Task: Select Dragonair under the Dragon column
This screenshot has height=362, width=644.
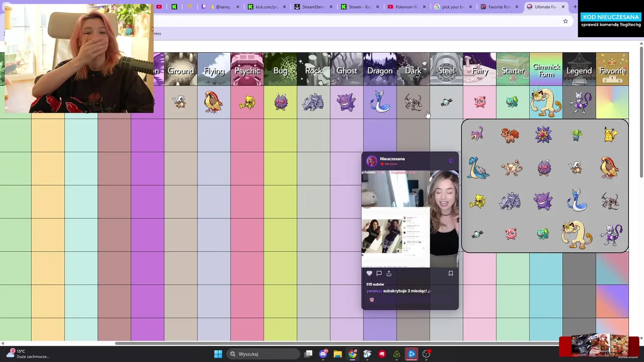Action: (x=380, y=102)
